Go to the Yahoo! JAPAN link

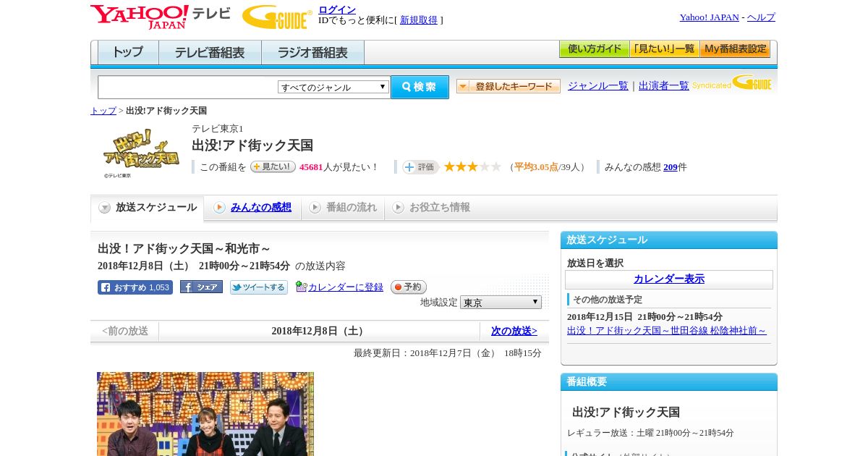click(709, 17)
